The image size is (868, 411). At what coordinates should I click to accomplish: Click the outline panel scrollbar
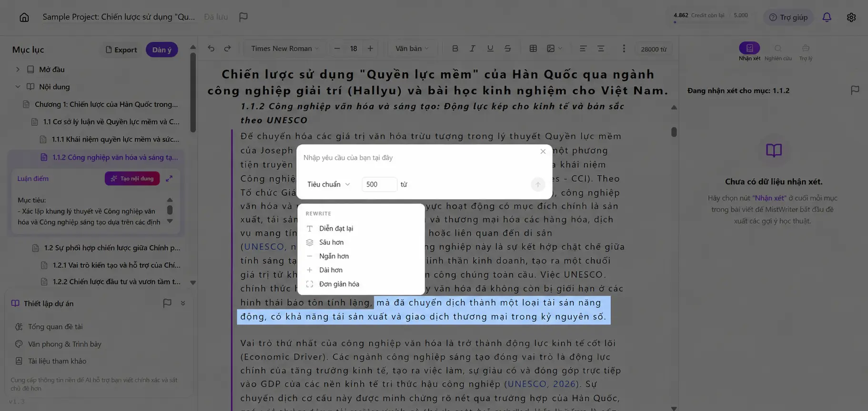point(193,93)
